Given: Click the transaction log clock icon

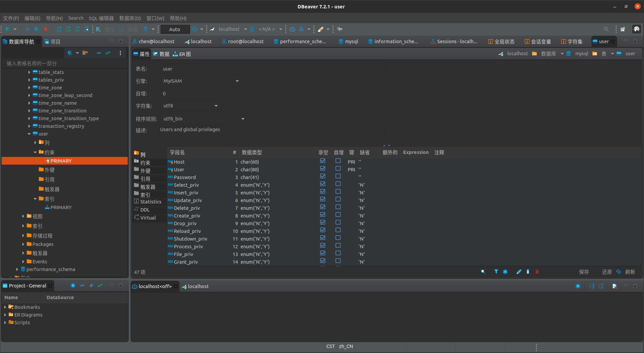Looking at the screenshot, I should point(194,29).
